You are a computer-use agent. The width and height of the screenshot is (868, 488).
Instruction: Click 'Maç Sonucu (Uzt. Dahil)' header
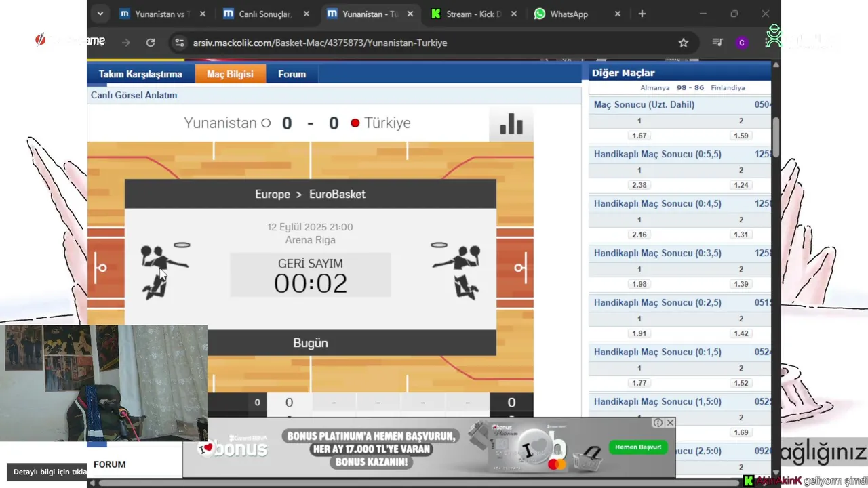pos(644,104)
